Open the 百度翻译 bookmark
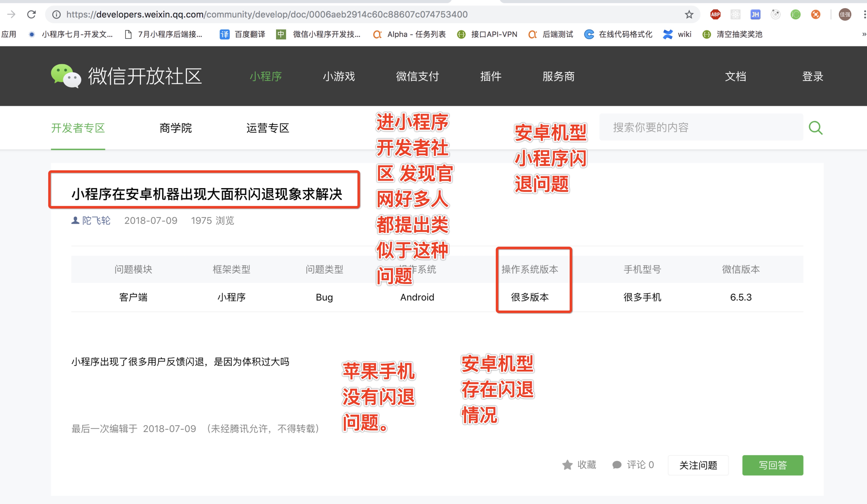Viewport: 867px width, 504px height. coord(243,34)
